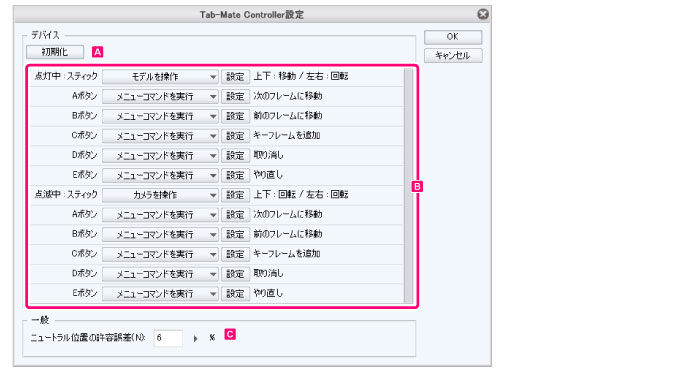Click the device list vertical scrollbar
Image resolution: width=696 pixels, height=372 pixels.
point(409,186)
